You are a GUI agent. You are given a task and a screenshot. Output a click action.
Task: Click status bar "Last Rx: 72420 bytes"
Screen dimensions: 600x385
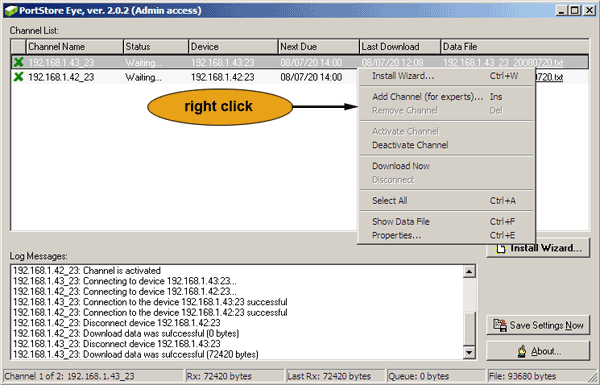pyautogui.click(x=336, y=376)
